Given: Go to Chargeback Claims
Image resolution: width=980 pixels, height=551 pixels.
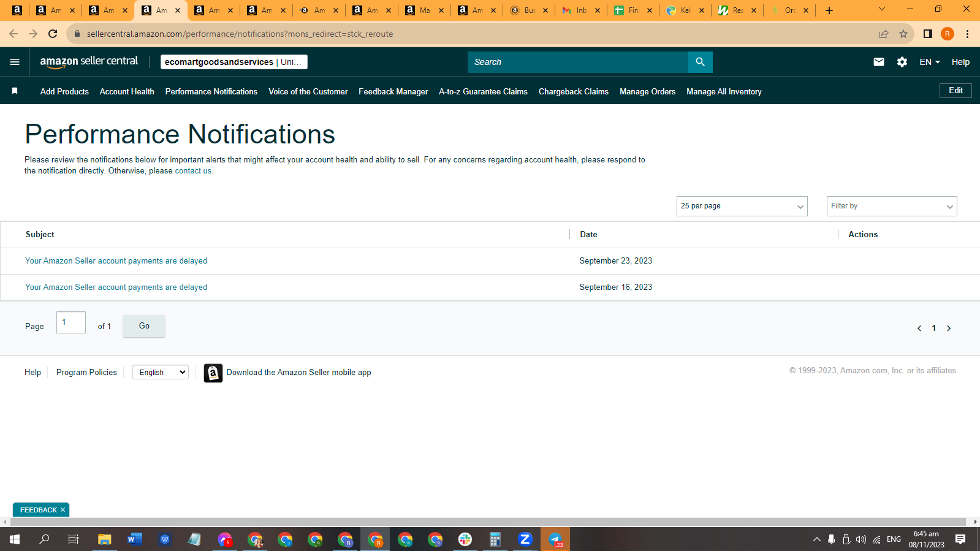Looking at the screenshot, I should (574, 91).
